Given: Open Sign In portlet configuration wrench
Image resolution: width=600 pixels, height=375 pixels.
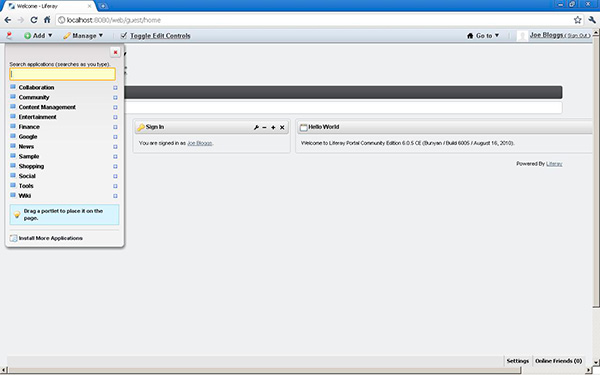Looking at the screenshot, I should click(x=256, y=127).
